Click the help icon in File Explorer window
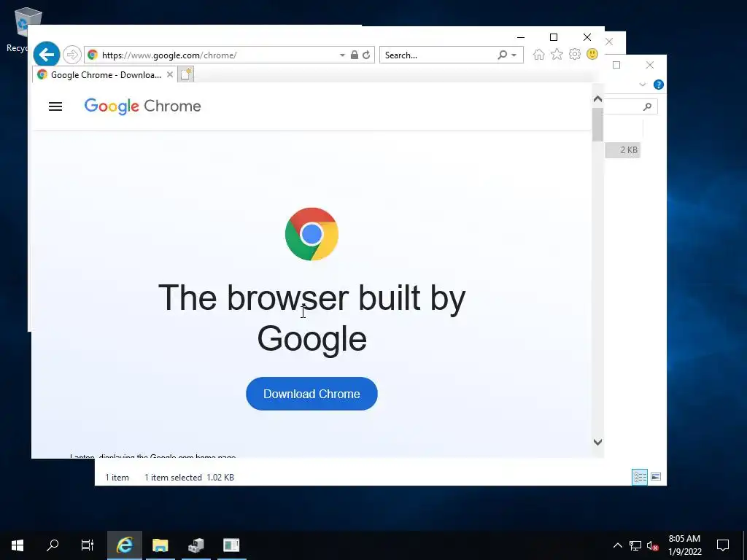The image size is (747, 560). click(x=659, y=85)
